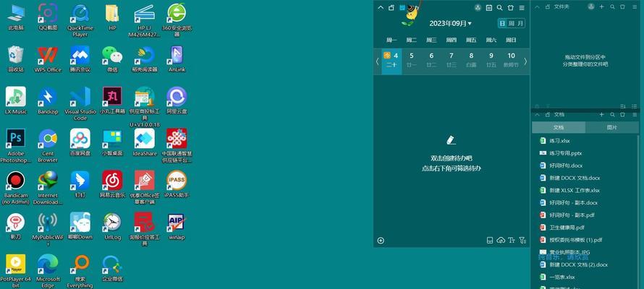Open the account avatar icon in to-do widget
The height and width of the screenshot is (289, 644).
(478, 7)
